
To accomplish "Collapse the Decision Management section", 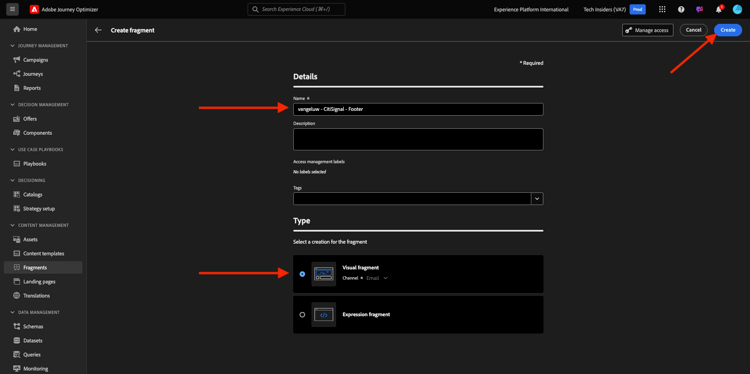I will [12, 105].
